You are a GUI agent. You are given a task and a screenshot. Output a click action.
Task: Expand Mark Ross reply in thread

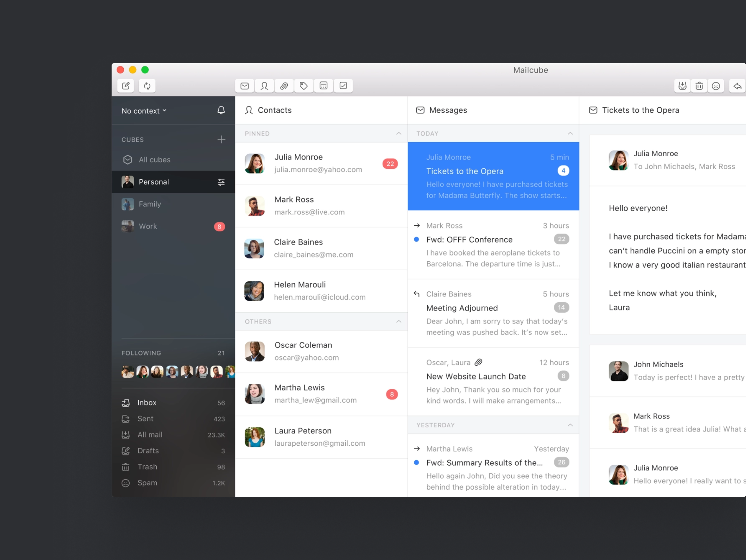tap(667, 423)
